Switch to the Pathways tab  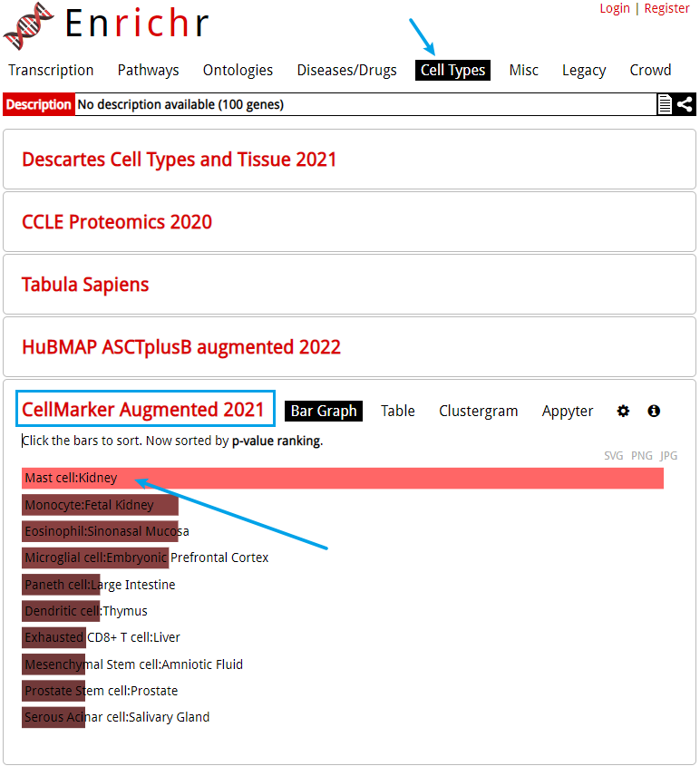tap(148, 70)
